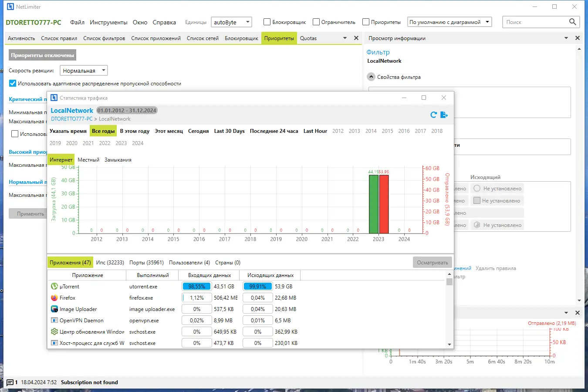Image resolution: width=588 pixels, height=392 pixels.
Task: Tick the cut-off Использова… checkbox under Критический
Action: [x=15, y=134]
